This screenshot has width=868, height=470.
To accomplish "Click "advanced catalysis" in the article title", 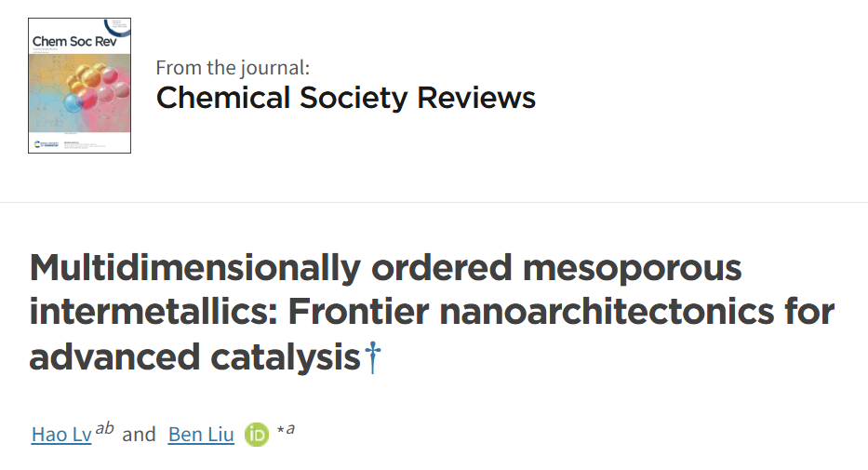I will tap(195, 357).
